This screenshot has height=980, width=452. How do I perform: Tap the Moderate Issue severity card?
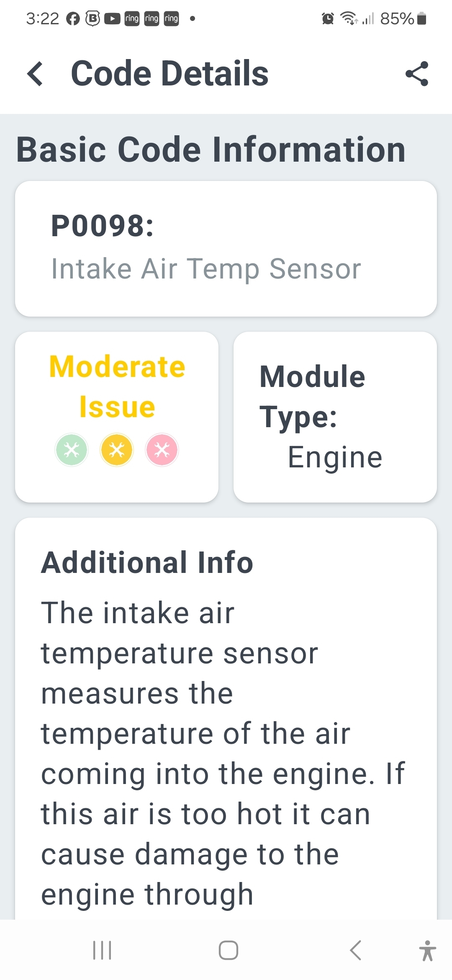(117, 417)
